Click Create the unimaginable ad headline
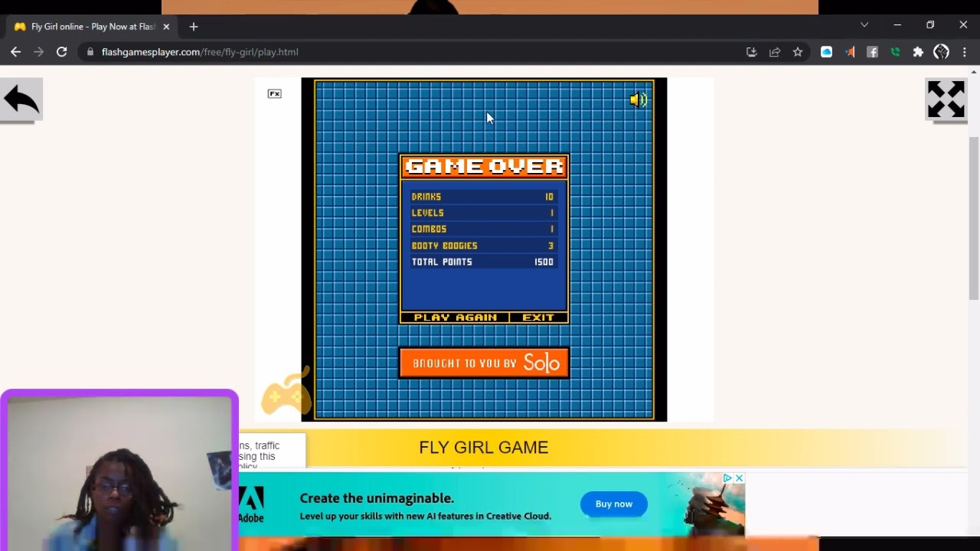The height and width of the screenshot is (551, 980). [x=377, y=498]
